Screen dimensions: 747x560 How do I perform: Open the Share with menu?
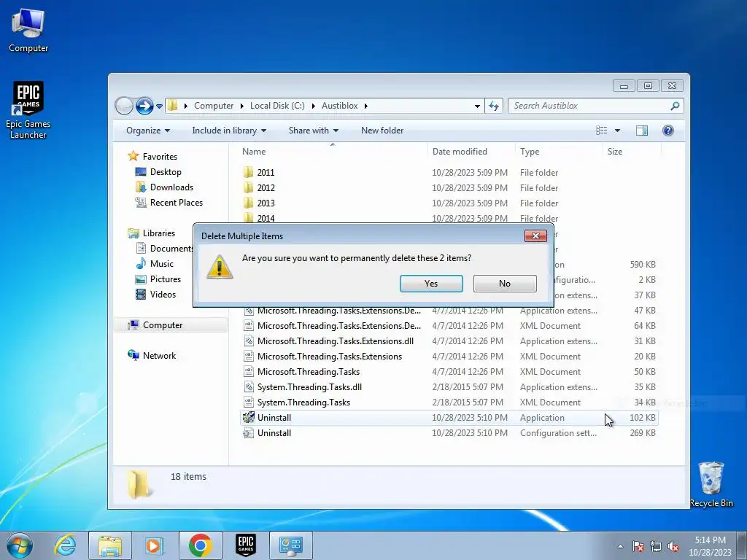[314, 131]
